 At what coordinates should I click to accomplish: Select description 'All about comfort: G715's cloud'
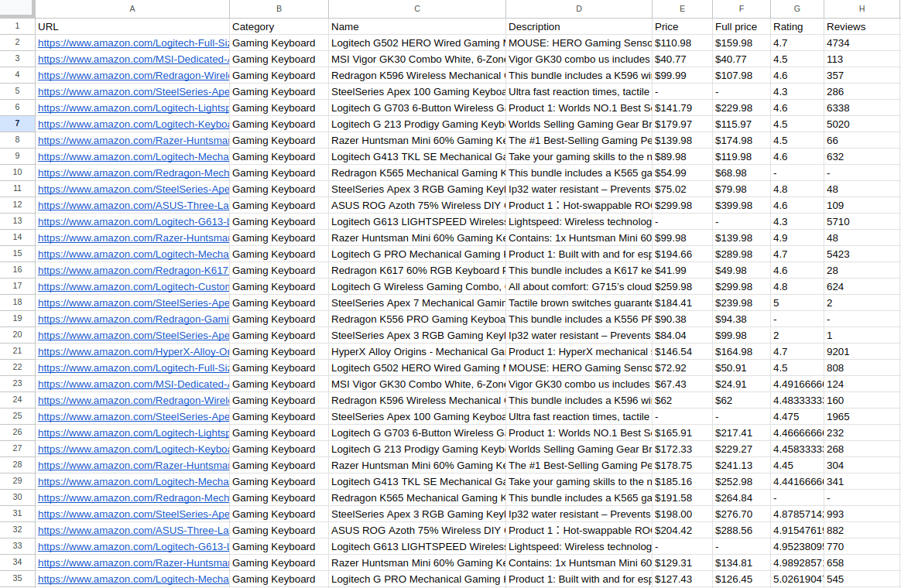pyautogui.click(x=579, y=286)
